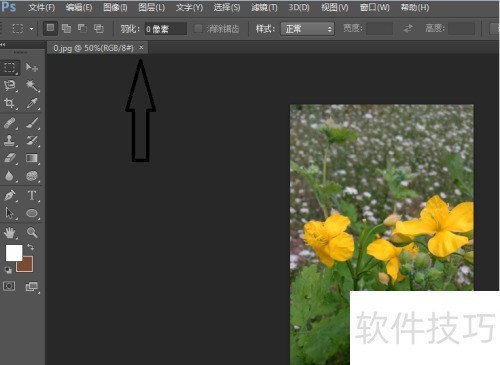Swap foreground and background colors
500x365 pixels.
[x=30, y=247]
